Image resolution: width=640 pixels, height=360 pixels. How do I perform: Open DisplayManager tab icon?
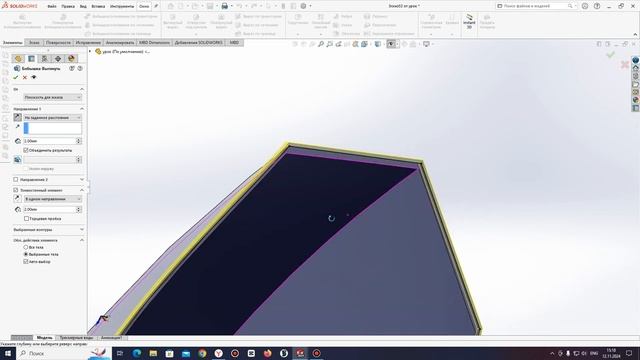pos(71,59)
